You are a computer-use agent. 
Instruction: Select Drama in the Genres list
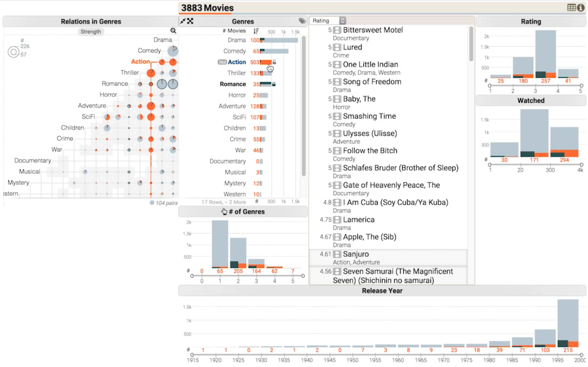coord(237,40)
